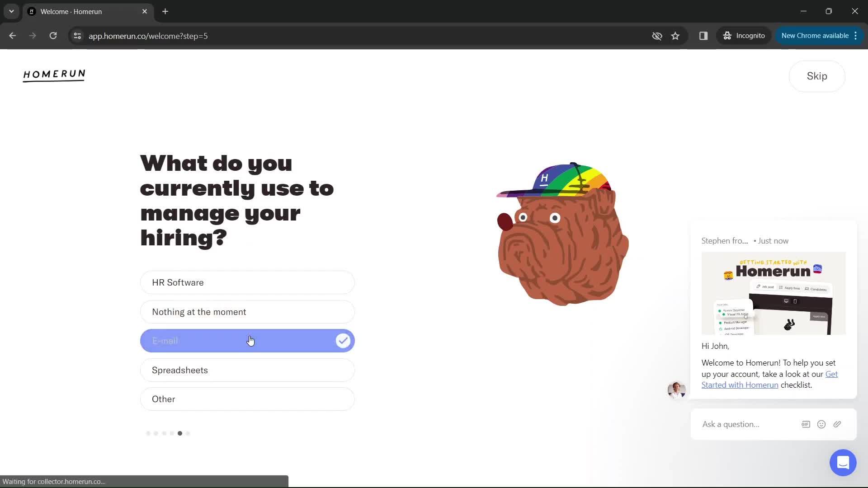Image resolution: width=868 pixels, height=488 pixels.
Task: Click Stephen's avatar in chat
Action: coord(676,389)
